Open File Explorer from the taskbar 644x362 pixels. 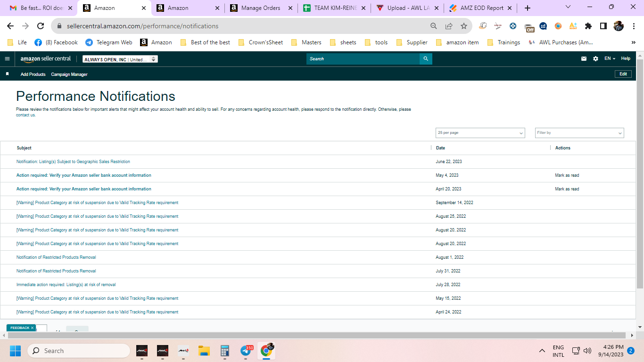(204, 351)
